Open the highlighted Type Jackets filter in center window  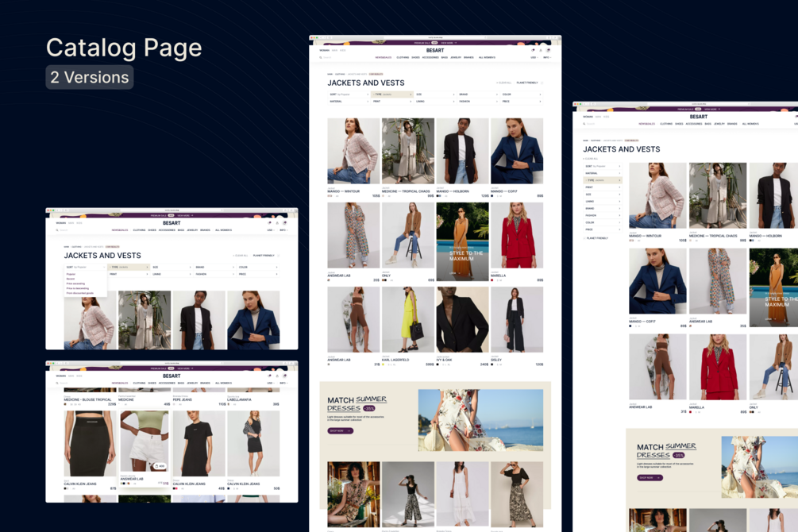point(392,94)
